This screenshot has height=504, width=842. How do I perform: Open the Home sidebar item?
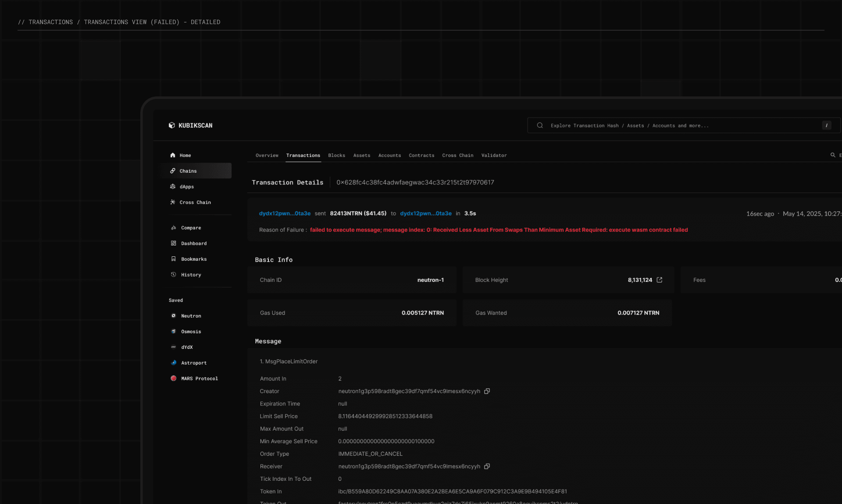pos(185,155)
